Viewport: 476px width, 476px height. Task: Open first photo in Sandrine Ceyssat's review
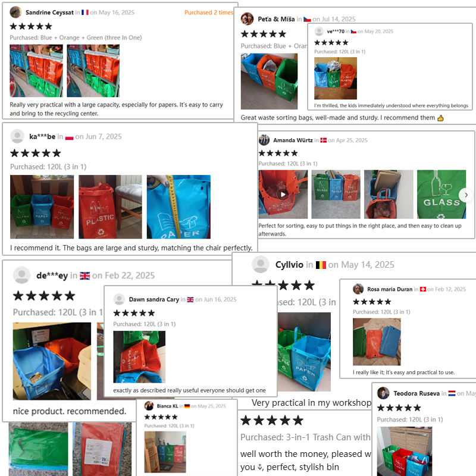(x=36, y=71)
